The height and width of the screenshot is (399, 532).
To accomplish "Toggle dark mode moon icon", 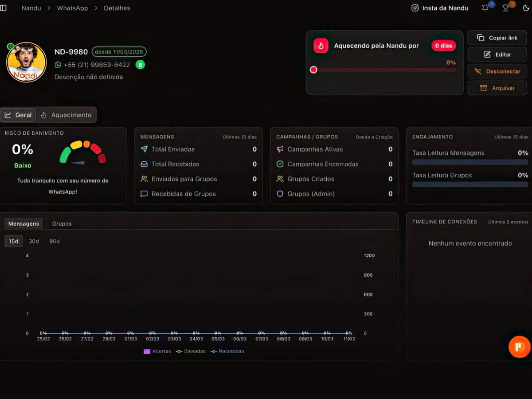I will click(526, 8).
